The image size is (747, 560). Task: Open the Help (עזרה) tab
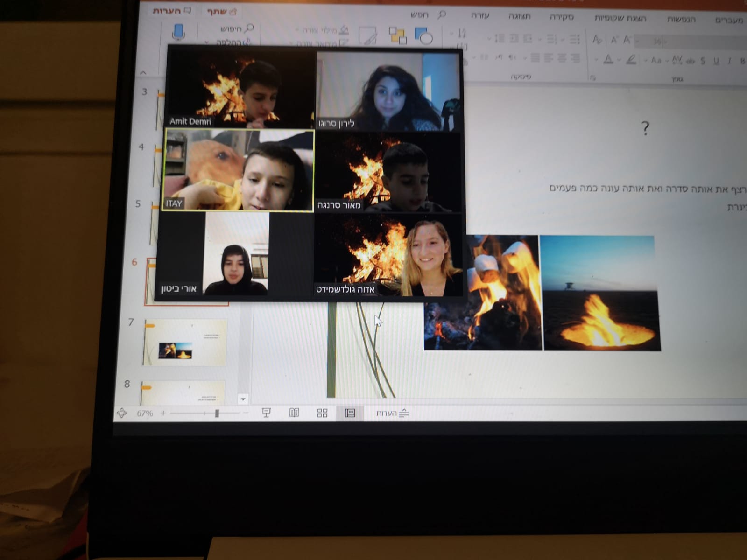click(480, 16)
